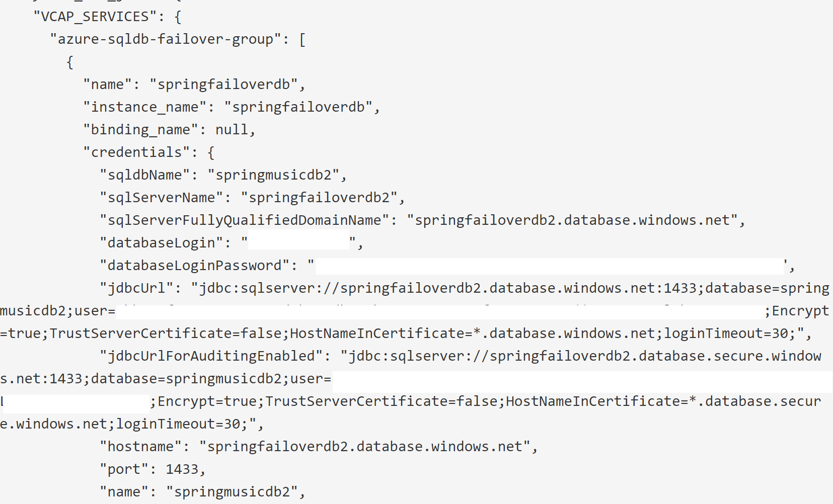Image resolution: width=833 pixels, height=504 pixels.
Task: Click the "azure-sqldb-failover-group" key
Action: click(166, 39)
